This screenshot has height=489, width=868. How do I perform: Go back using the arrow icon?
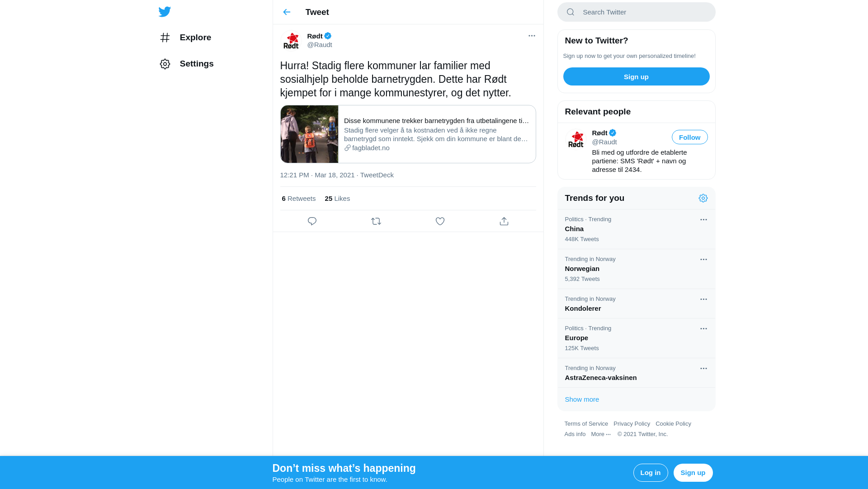pyautogui.click(x=287, y=12)
